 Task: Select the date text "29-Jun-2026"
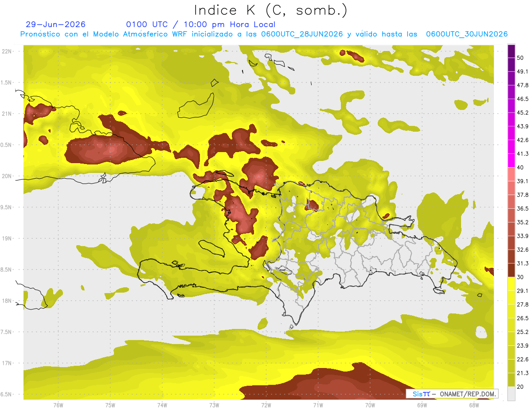tap(56, 24)
